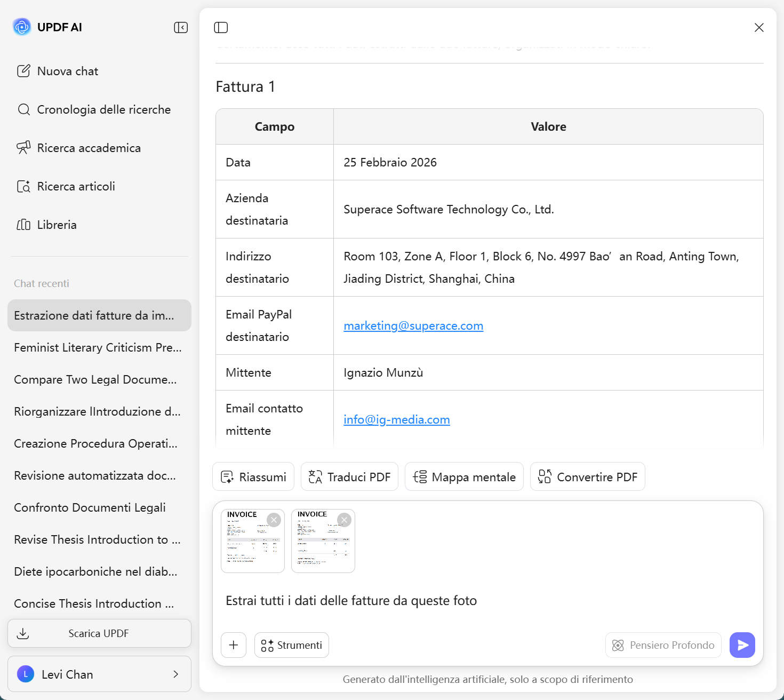Click the UPDF AI logo icon
Screen dimensions: 784x700
pyautogui.click(x=22, y=27)
